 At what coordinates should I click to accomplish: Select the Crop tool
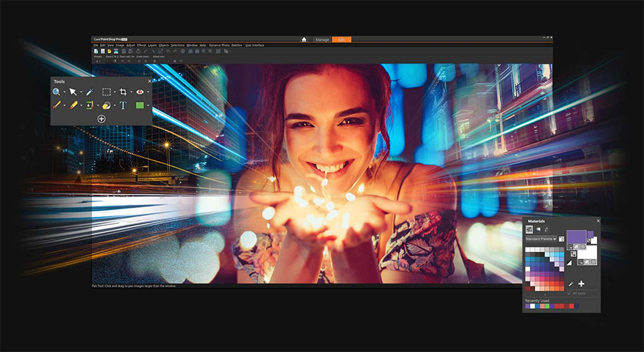tap(123, 92)
